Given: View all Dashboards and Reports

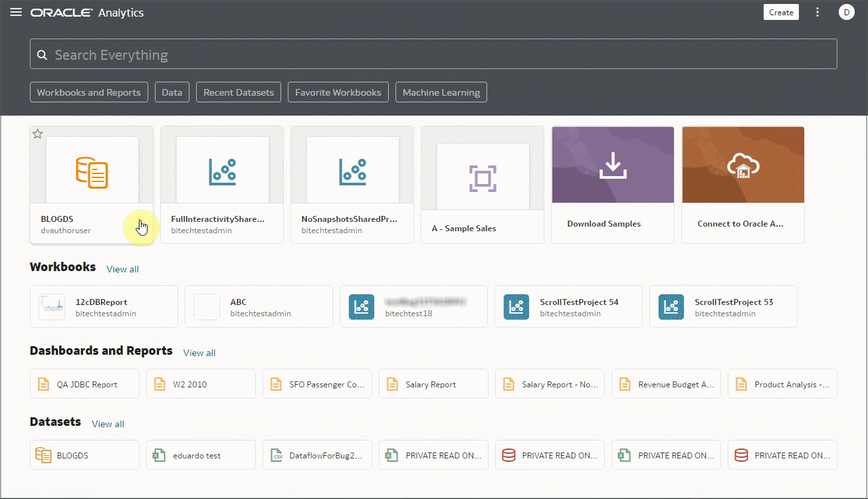Looking at the screenshot, I should tap(199, 353).
